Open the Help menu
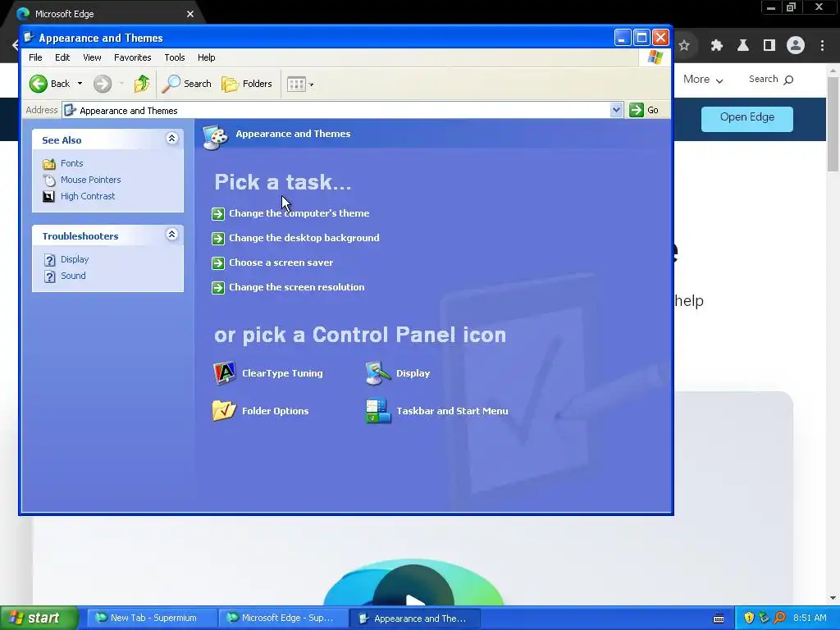 [x=206, y=57]
